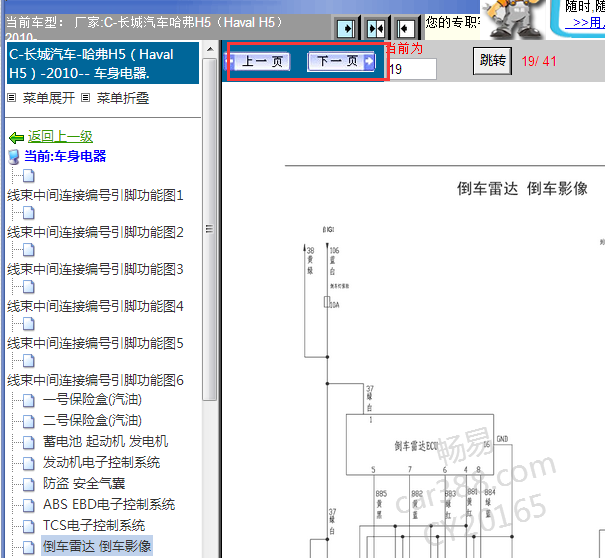The width and height of the screenshot is (605, 558).
Task: Open ABS EBD电子控制系统 page
Action: click(109, 504)
